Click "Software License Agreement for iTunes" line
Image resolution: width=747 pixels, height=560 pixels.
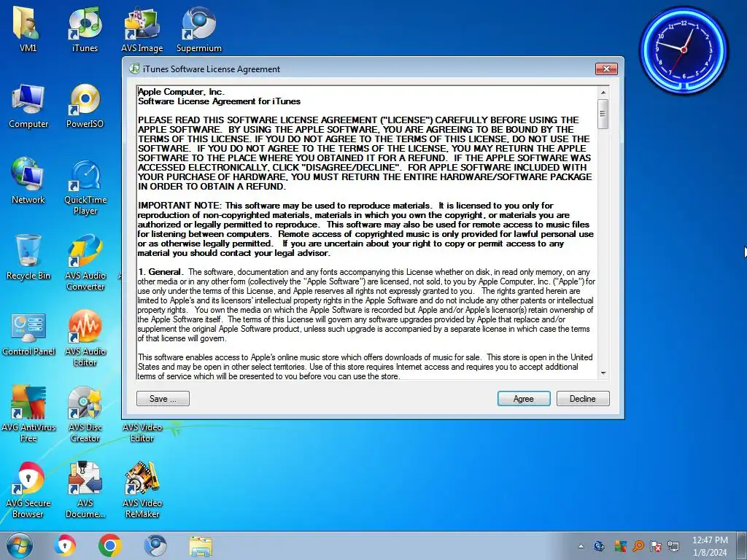219,101
